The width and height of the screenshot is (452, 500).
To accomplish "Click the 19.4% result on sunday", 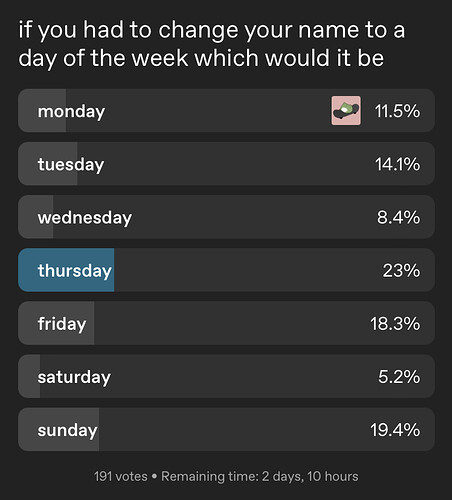I will click(395, 430).
